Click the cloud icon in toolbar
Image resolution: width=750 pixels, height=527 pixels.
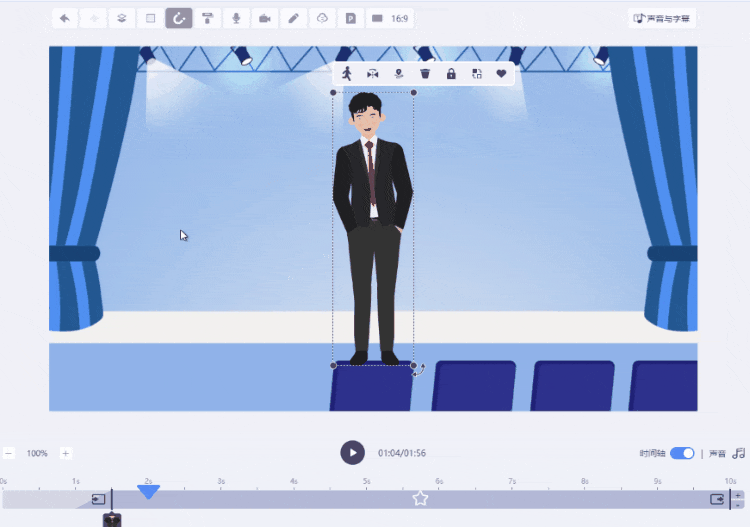(x=322, y=19)
